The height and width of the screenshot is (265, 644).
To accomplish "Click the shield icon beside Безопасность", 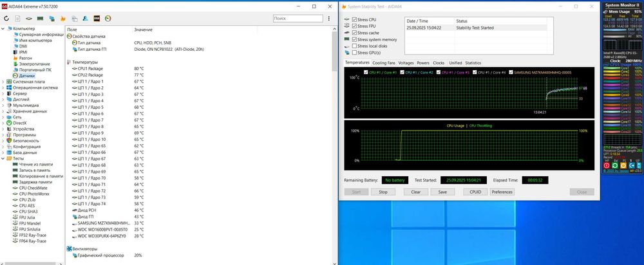I will (x=9, y=140).
